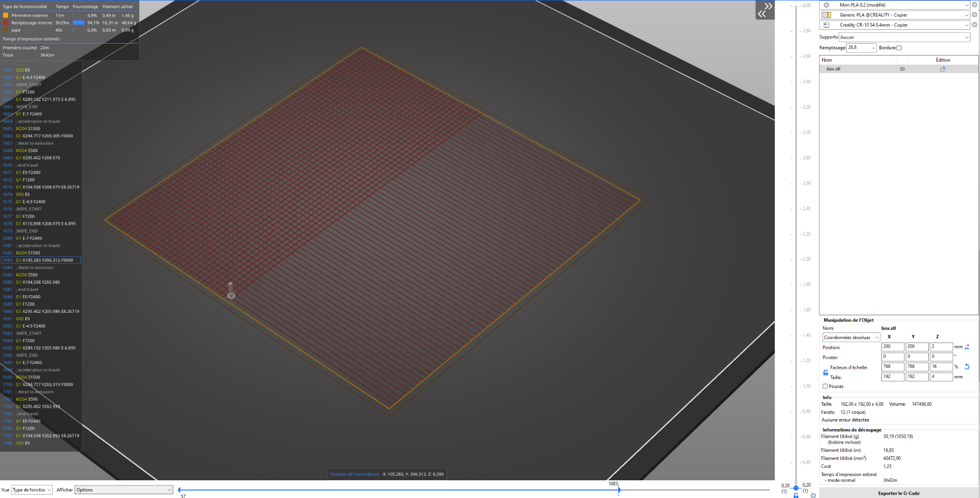The height and width of the screenshot is (498, 980).
Task: Click the scale factor Z field showing 16
Action: click(941, 367)
